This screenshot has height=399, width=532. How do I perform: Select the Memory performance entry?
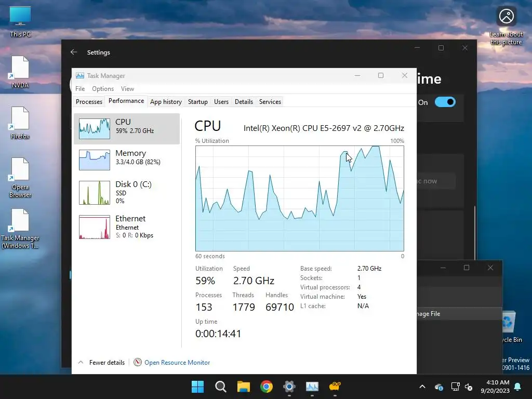click(x=127, y=160)
